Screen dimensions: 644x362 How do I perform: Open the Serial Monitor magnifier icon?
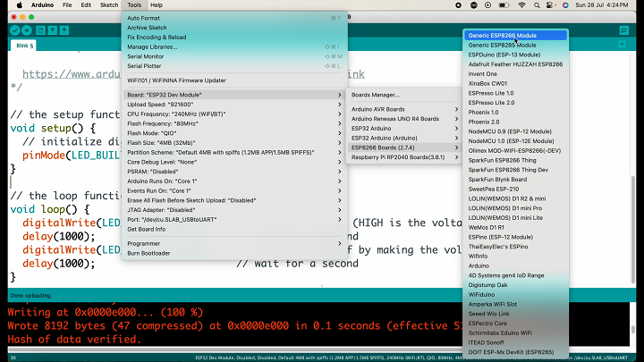pos(624,30)
